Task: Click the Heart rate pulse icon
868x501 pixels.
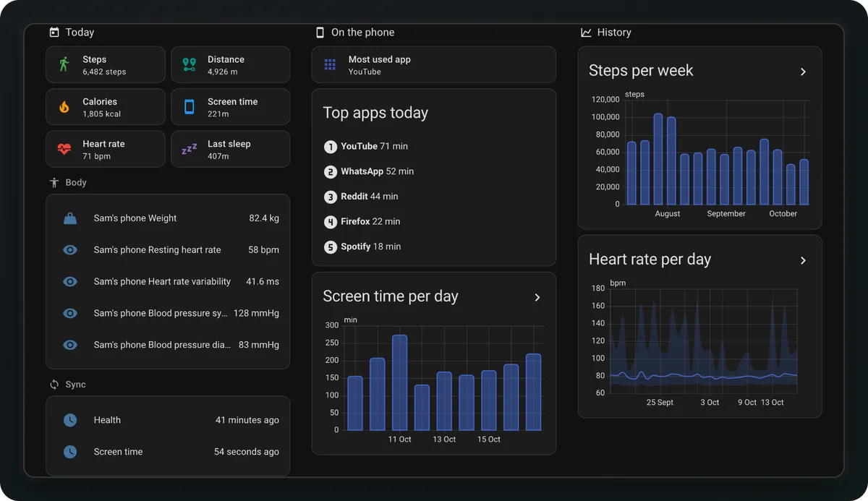Action: pyautogui.click(x=64, y=150)
